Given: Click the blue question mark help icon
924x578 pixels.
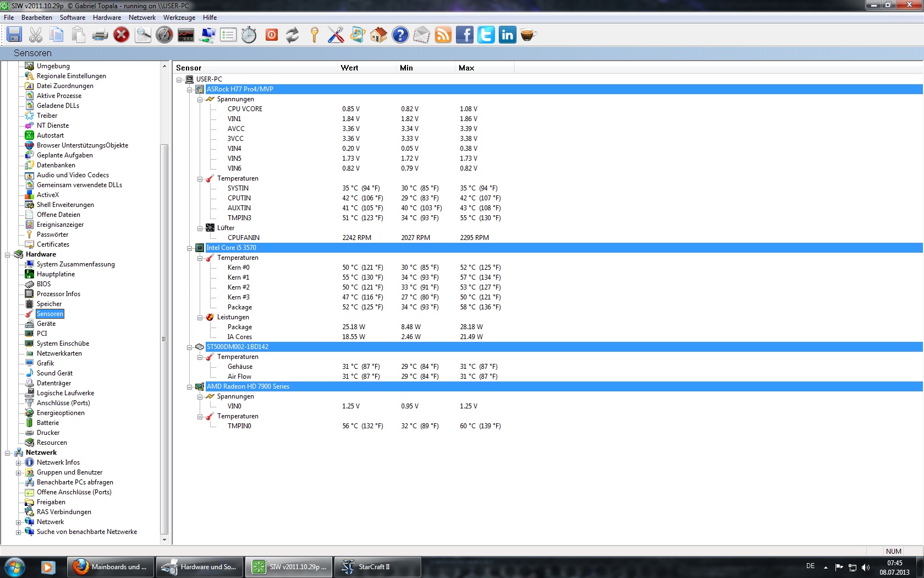Looking at the screenshot, I should click(400, 35).
